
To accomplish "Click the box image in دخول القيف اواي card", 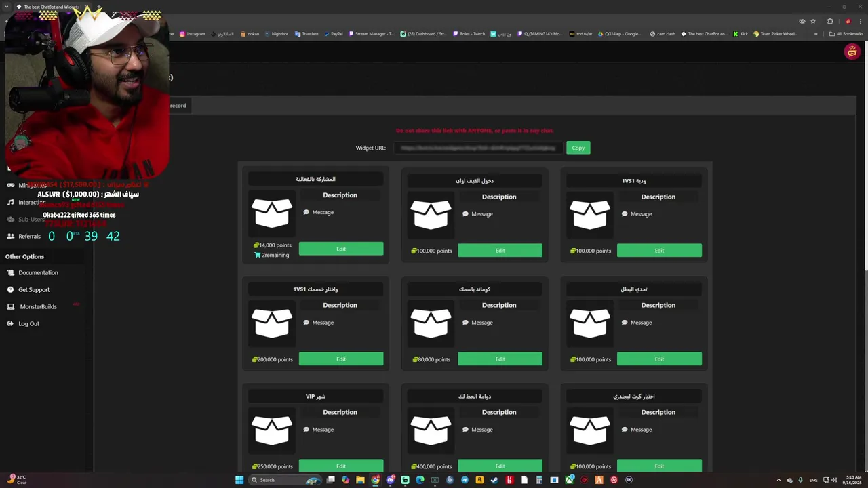I will 431,214.
